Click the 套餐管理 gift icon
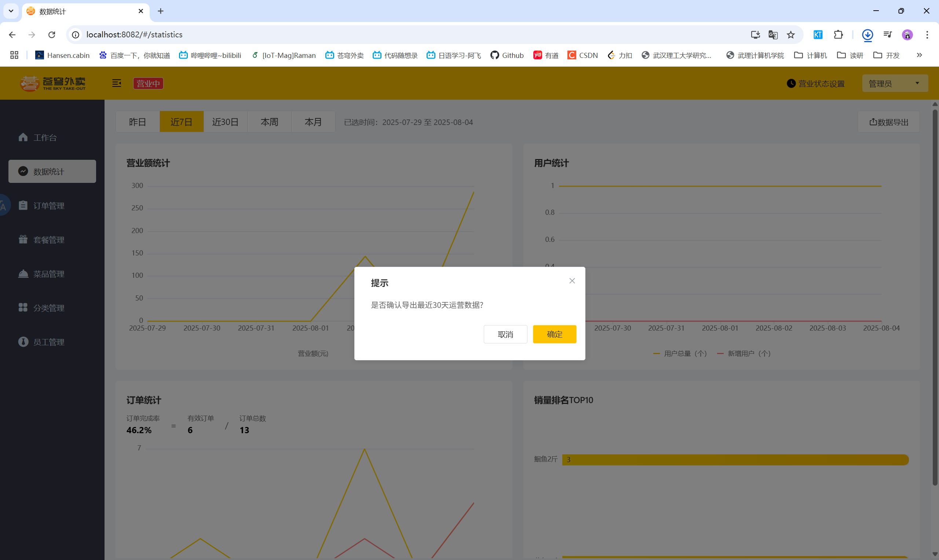The image size is (939, 560). click(x=23, y=239)
